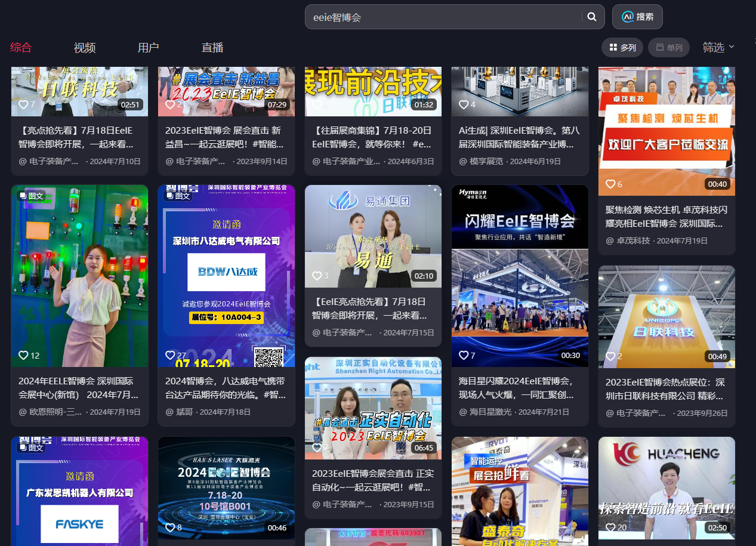Image resolution: width=756 pixels, height=546 pixels.
Task: Visit author @ 卓茂科技
Action: tap(628, 240)
